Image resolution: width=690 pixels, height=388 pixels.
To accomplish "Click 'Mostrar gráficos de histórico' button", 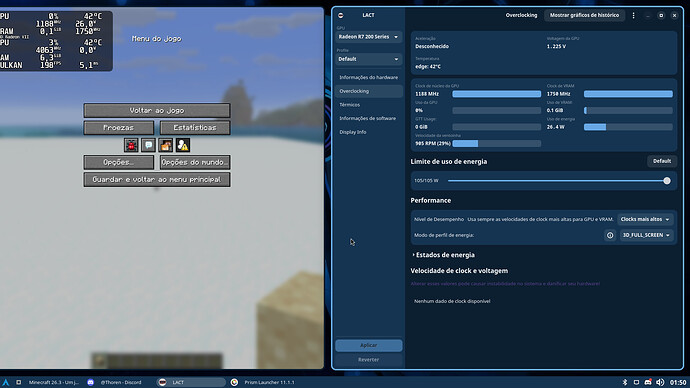I will (584, 15).
